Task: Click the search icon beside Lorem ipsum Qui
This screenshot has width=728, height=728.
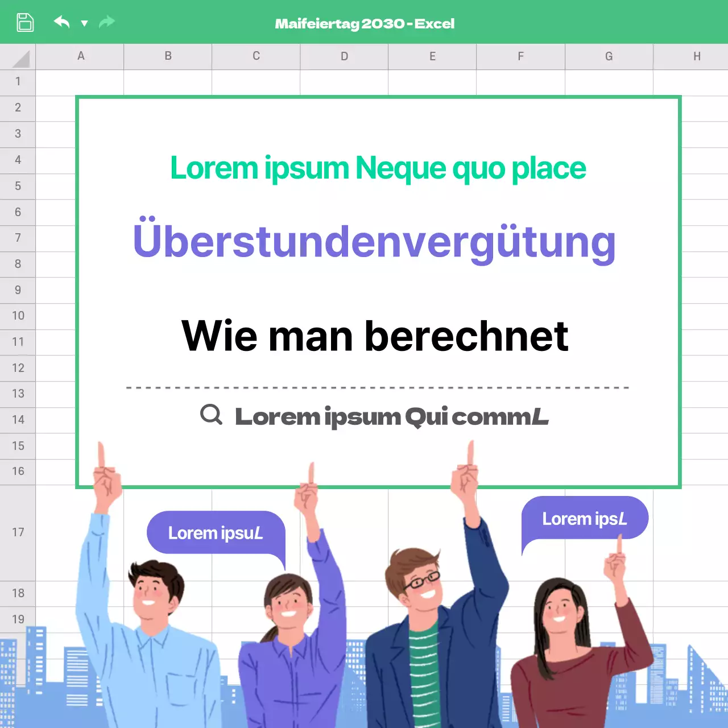Action: (x=210, y=415)
